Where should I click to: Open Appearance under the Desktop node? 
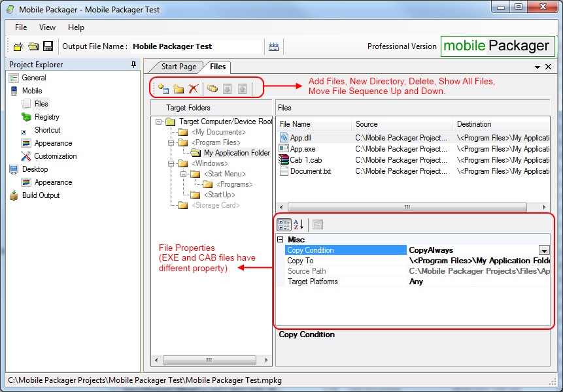coord(53,182)
